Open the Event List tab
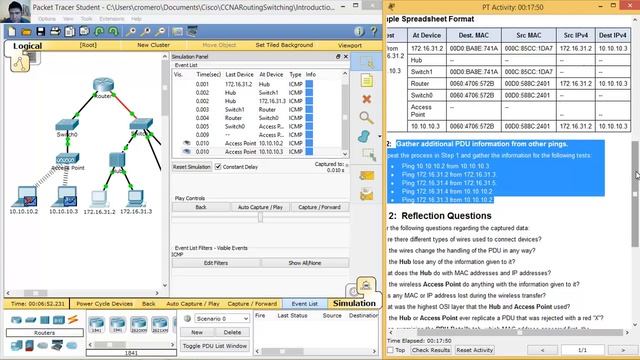 click(304, 304)
